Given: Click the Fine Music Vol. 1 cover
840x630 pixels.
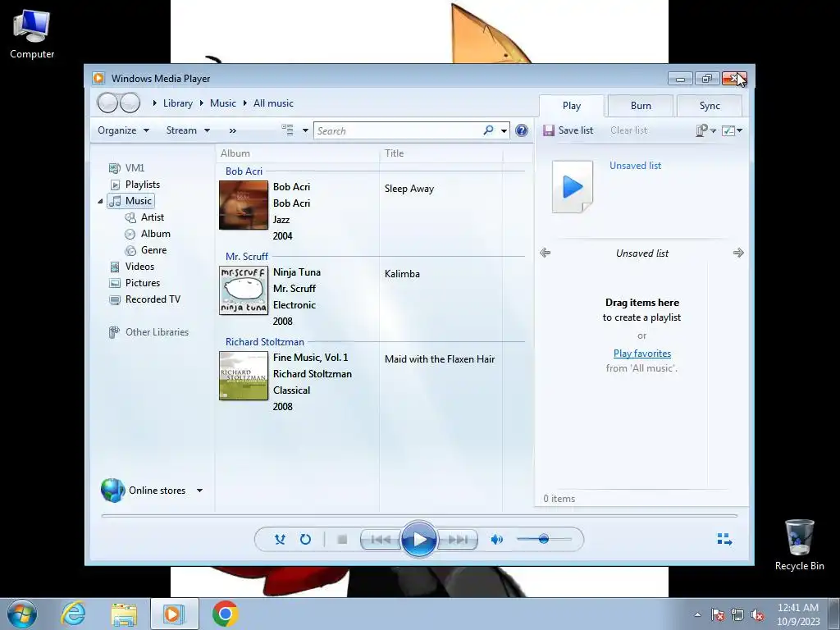Looking at the screenshot, I should coord(243,376).
